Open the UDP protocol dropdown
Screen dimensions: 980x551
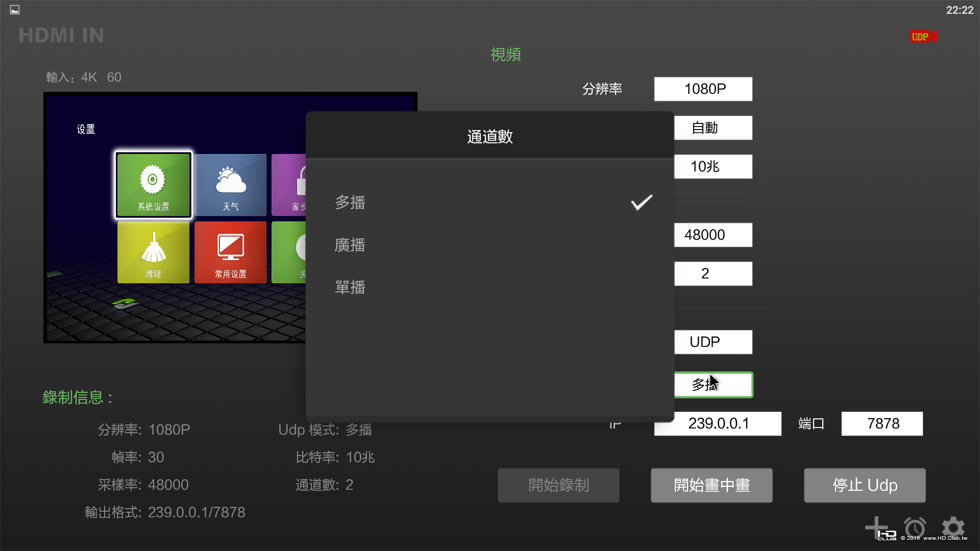click(x=713, y=342)
